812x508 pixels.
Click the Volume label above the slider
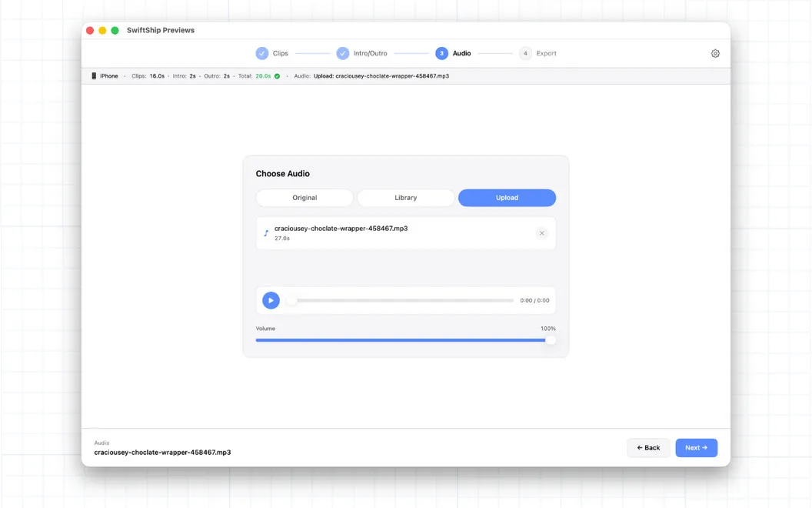(265, 329)
